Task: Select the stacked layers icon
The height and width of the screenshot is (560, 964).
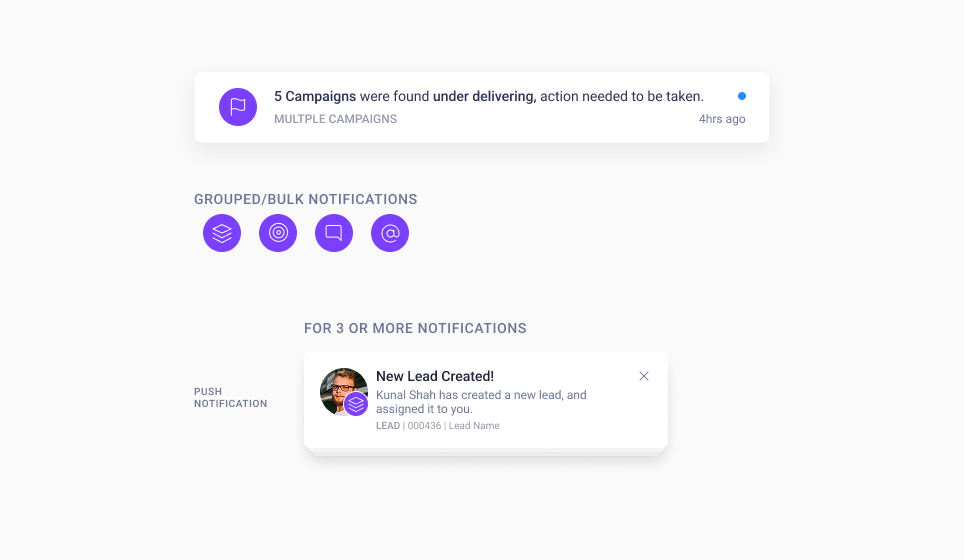Action: (x=222, y=233)
